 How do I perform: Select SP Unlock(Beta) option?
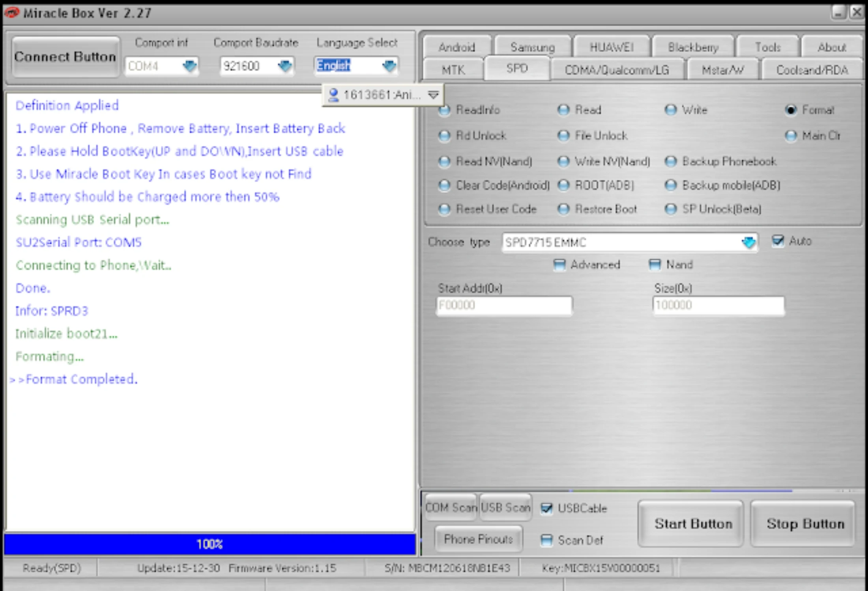pyautogui.click(x=670, y=209)
